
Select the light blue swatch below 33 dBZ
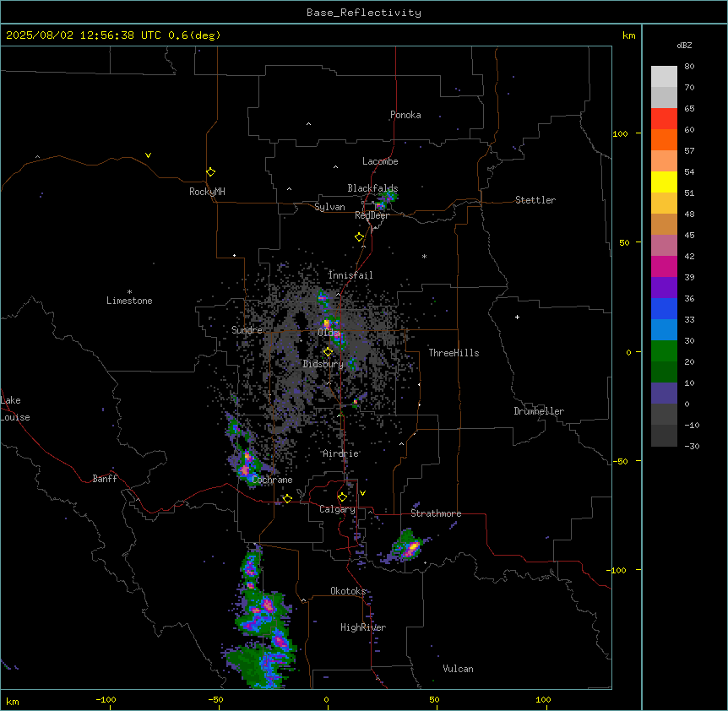pos(664,330)
